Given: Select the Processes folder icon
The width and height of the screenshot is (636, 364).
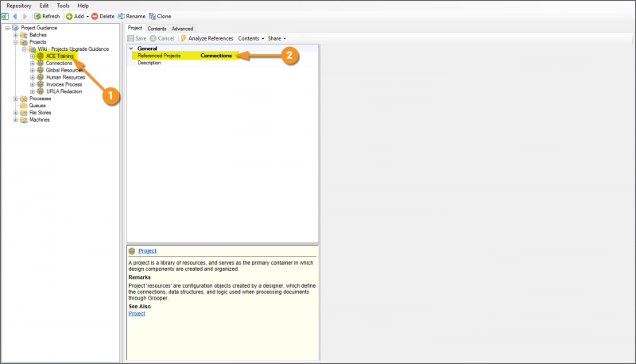Looking at the screenshot, I should point(24,99).
